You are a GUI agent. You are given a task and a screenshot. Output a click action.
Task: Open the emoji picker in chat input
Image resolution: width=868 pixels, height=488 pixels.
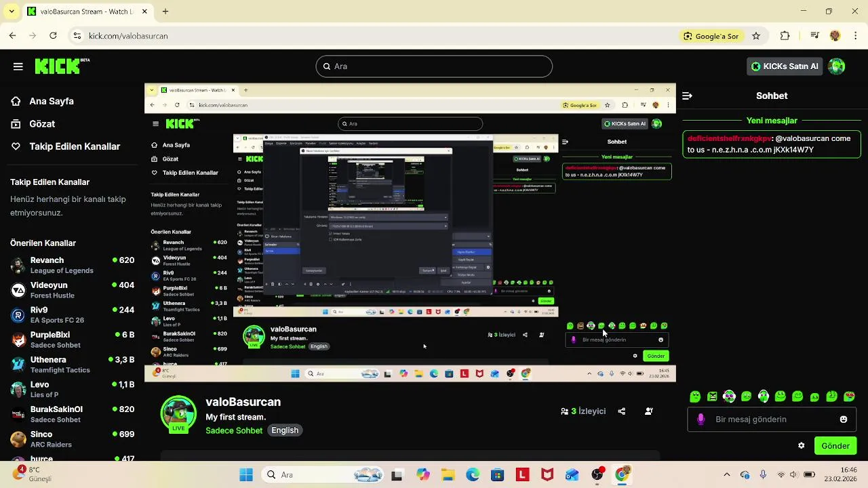844,420
